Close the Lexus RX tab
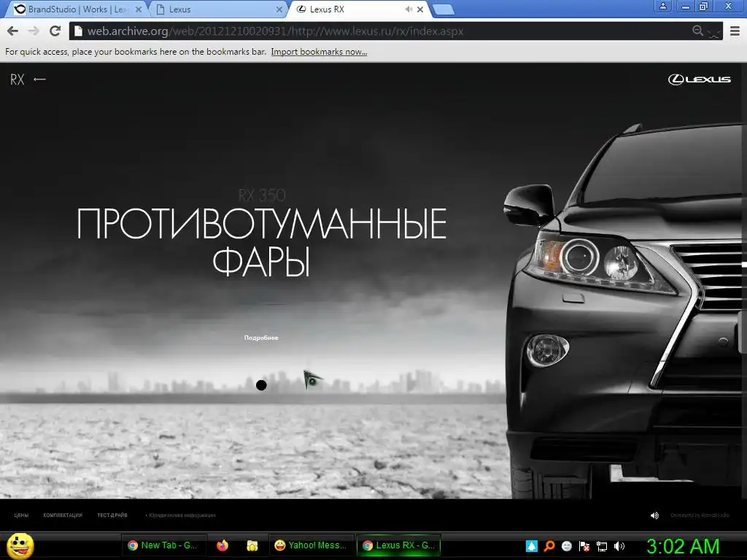This screenshot has height=560, width=747. tap(420, 9)
